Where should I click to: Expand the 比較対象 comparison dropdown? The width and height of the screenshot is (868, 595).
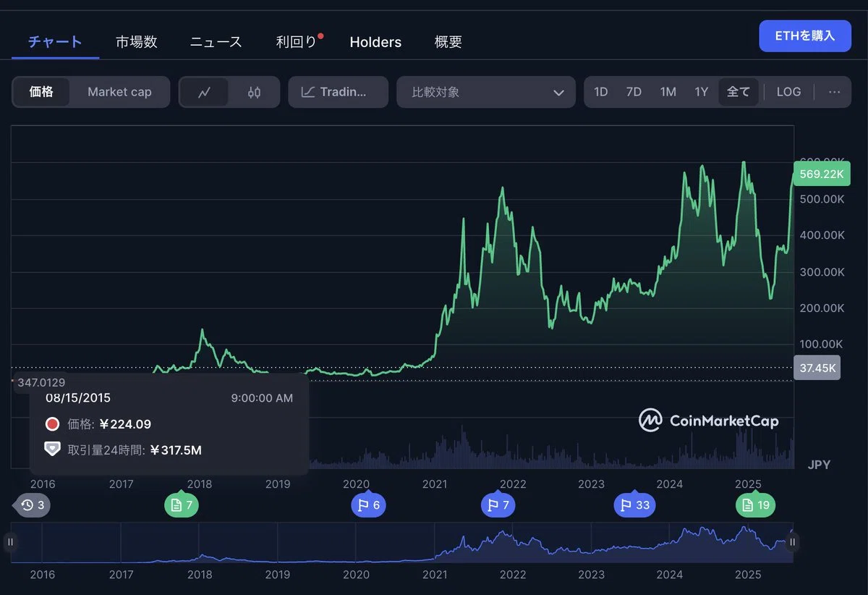tap(486, 92)
